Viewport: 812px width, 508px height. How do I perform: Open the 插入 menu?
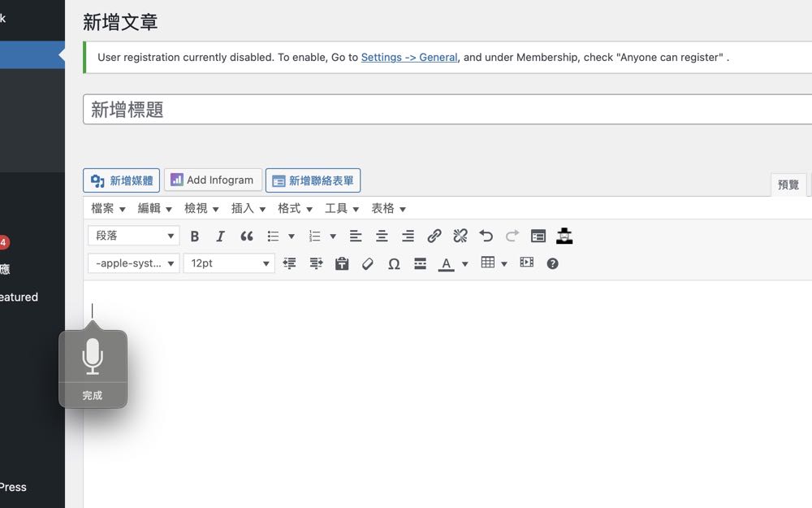(248, 209)
